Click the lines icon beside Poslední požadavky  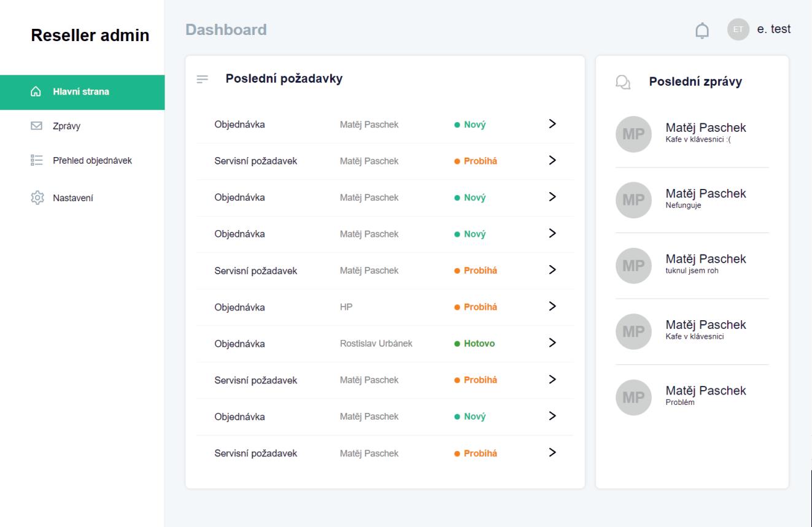[203, 79]
